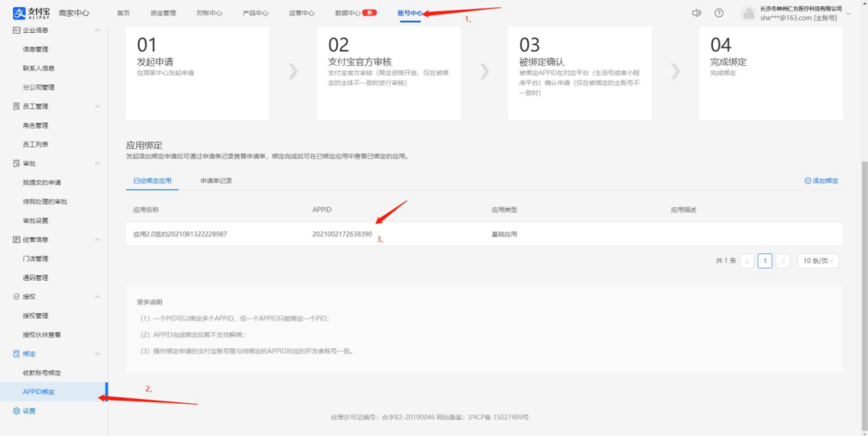Image resolution: width=868 pixels, height=436 pixels.
Task: Open 员工列表 in sidebar
Action: click(35, 144)
